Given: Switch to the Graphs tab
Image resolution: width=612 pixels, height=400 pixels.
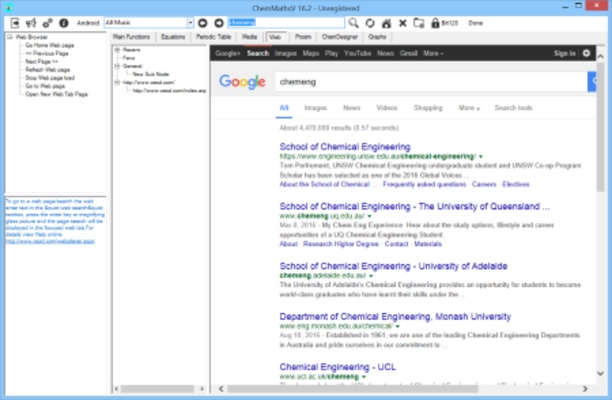Looking at the screenshot, I should tap(377, 37).
